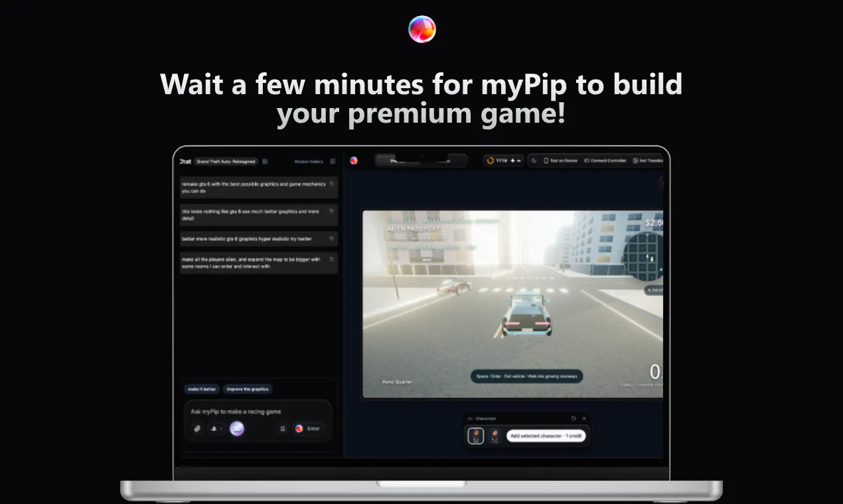Click 'Add selected character · 1 credit'
The height and width of the screenshot is (504, 843).
546,436
